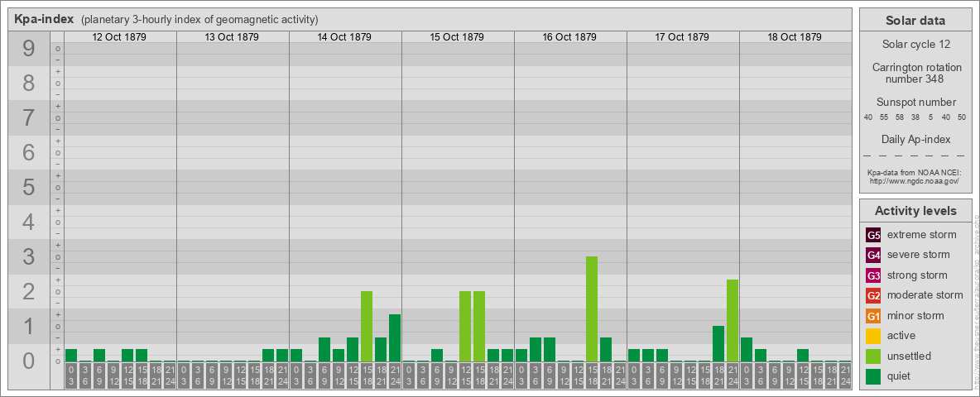Viewport: 980px width, 397px height.
Task: Click the Kpa-data from NOAA NCEI text
Action: pos(913,172)
